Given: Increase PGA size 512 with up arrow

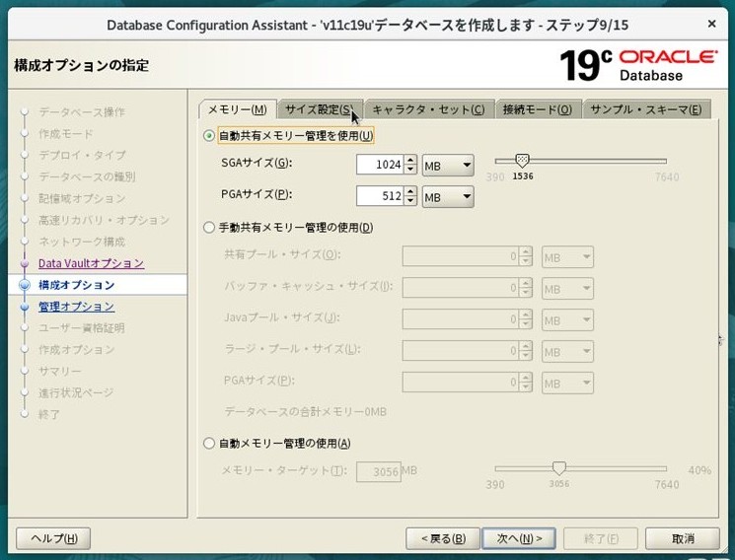Looking at the screenshot, I should click(x=410, y=191).
